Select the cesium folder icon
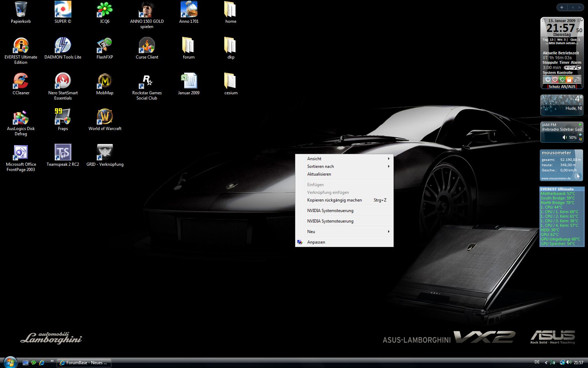This screenshot has height=368, width=588. (231, 84)
